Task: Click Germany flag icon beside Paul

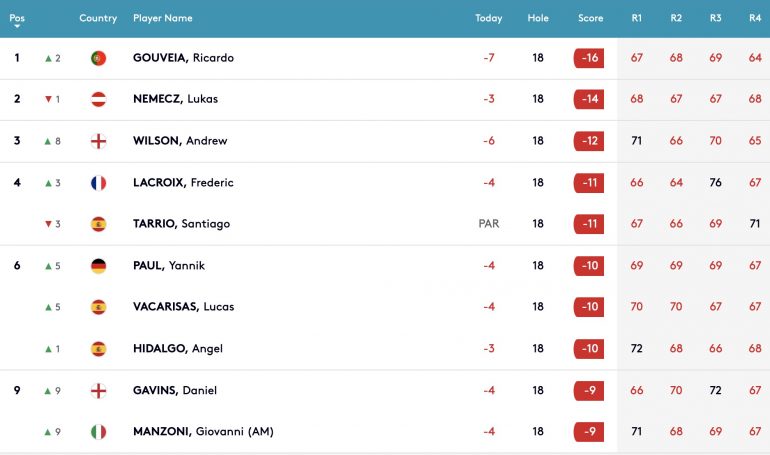Action: pos(98,266)
